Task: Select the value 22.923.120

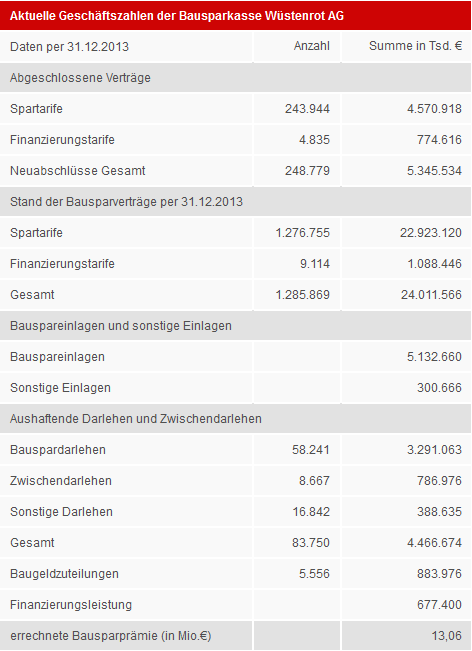Action: point(431,232)
